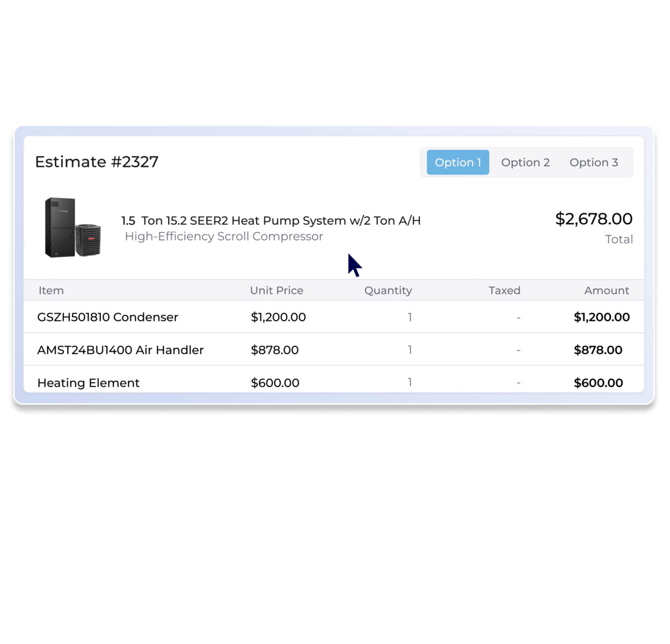Sort by the Unit Price column header
Image resolution: width=670 pixels, height=644 pixels.
tap(276, 290)
